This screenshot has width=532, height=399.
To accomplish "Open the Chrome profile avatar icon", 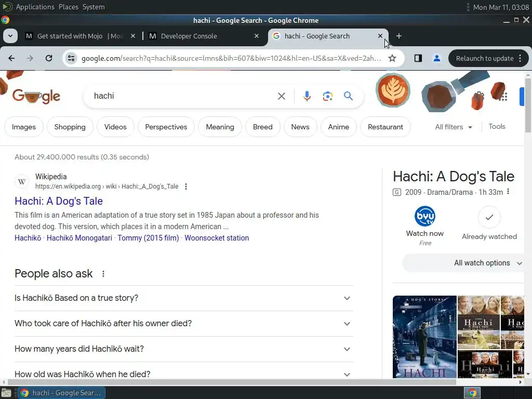I will click(436, 58).
